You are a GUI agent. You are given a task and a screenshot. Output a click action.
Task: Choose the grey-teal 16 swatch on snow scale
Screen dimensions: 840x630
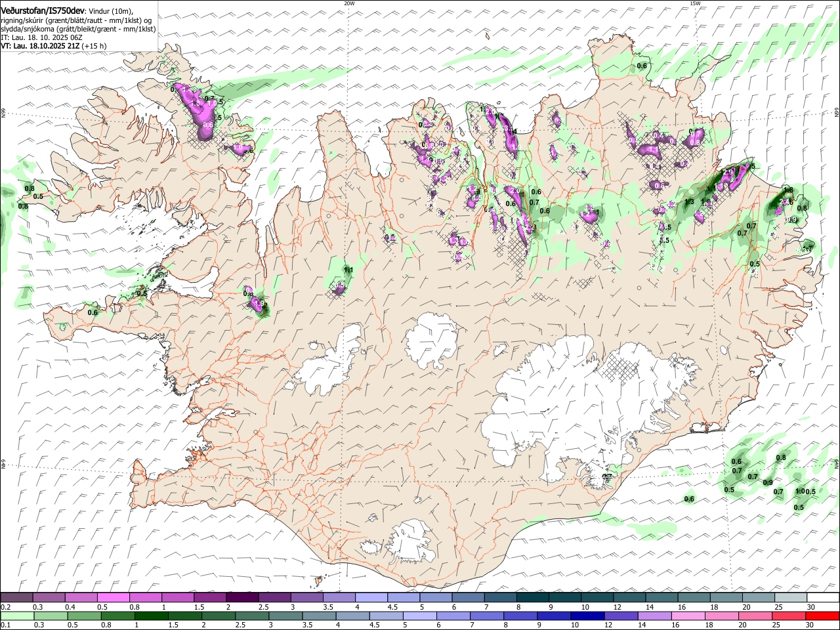coord(694,598)
